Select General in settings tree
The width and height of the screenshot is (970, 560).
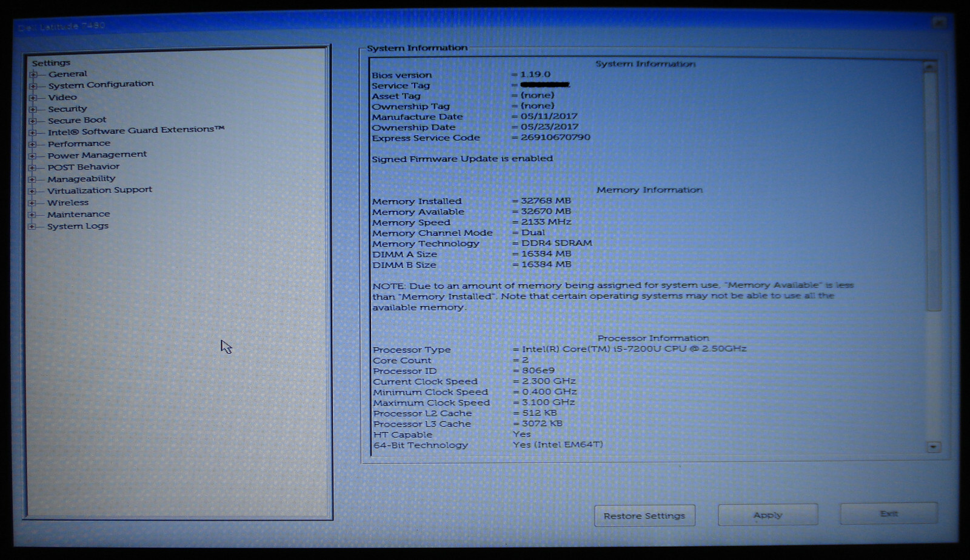(68, 74)
